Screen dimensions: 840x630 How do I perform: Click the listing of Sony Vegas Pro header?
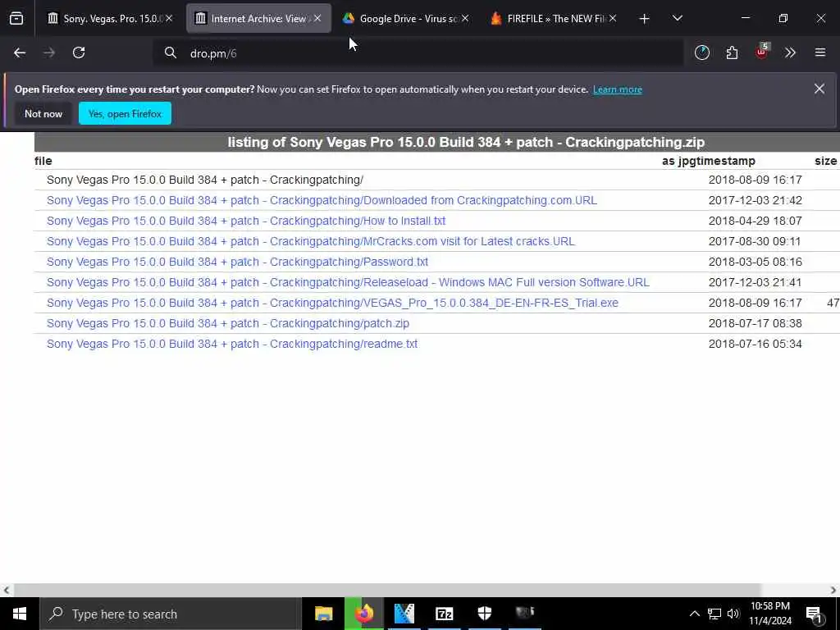tap(466, 142)
